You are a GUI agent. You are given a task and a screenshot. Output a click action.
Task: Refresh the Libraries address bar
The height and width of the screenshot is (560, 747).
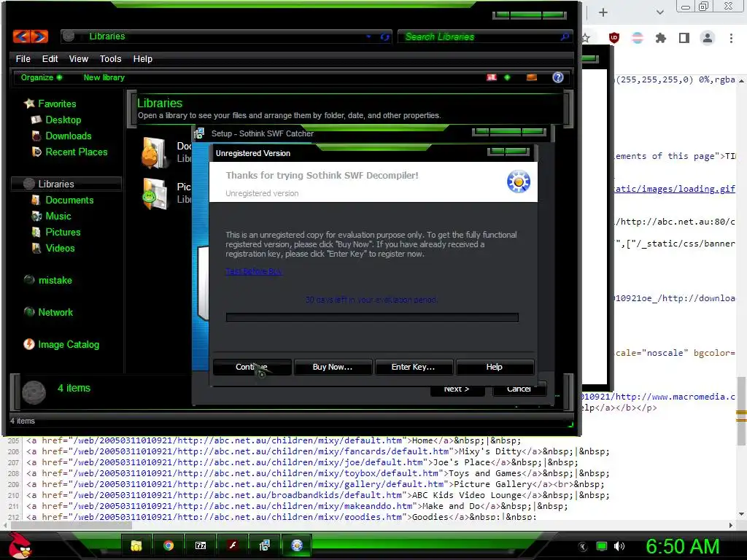tap(384, 36)
